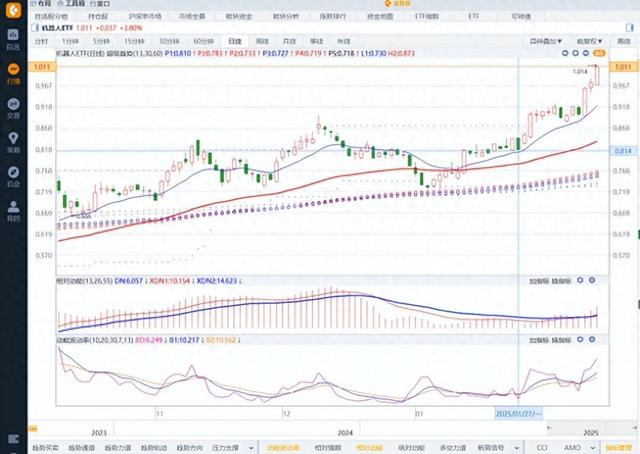The height and width of the screenshot is (454, 640).
Task: Switch to the 板块资金 tab
Action: tap(239, 16)
